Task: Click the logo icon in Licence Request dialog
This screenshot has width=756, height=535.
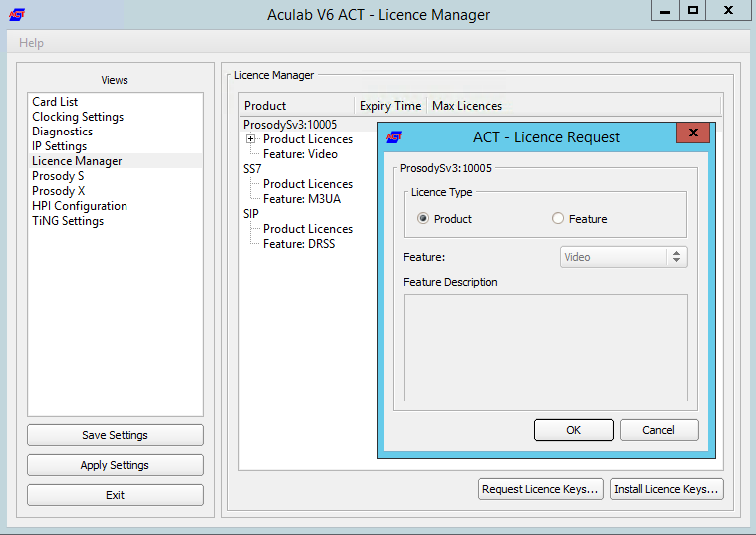Action: pos(394,137)
